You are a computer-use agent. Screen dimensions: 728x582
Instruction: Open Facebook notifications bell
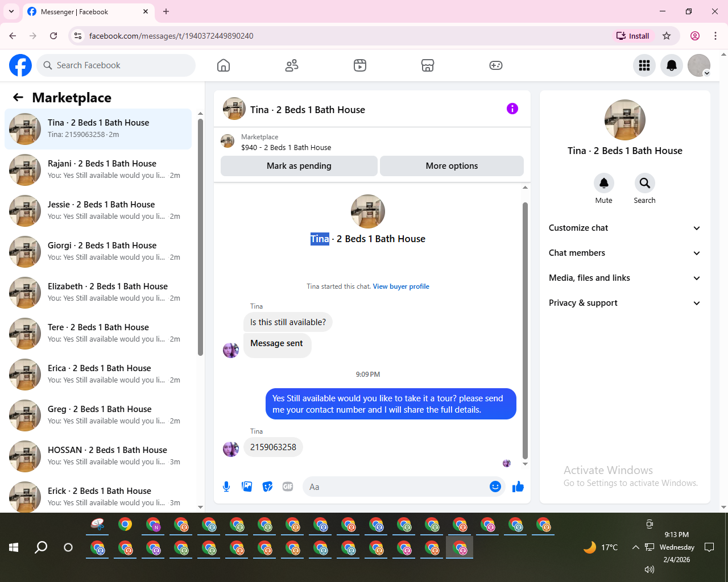click(x=672, y=65)
